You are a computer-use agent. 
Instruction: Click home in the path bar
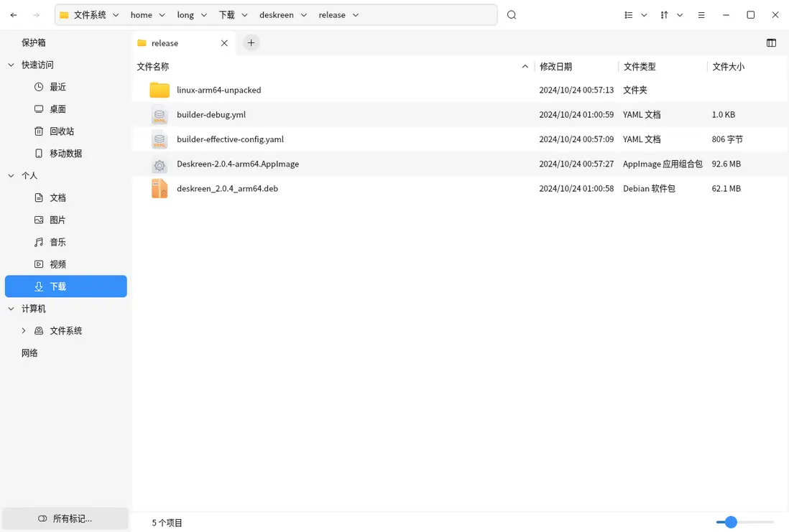tap(142, 15)
